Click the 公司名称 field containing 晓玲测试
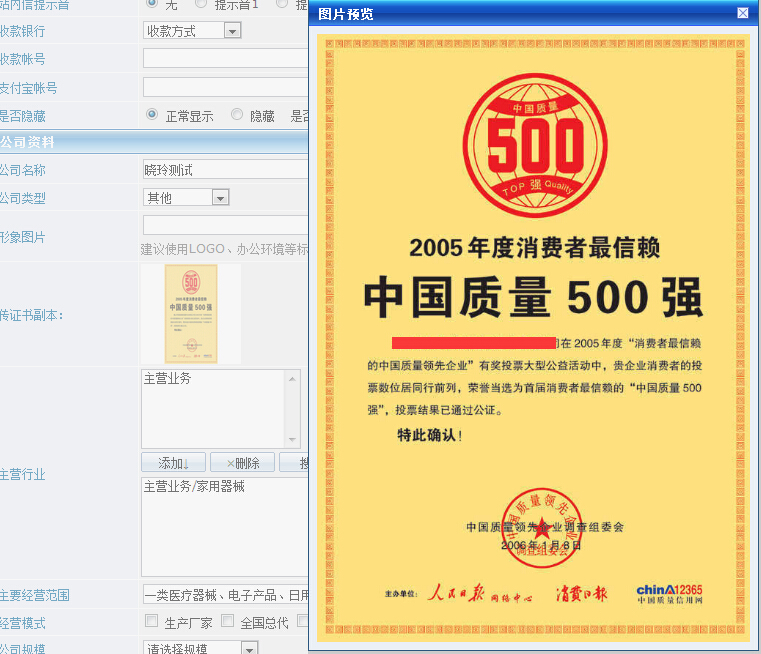The height and width of the screenshot is (654, 761). [x=225, y=169]
